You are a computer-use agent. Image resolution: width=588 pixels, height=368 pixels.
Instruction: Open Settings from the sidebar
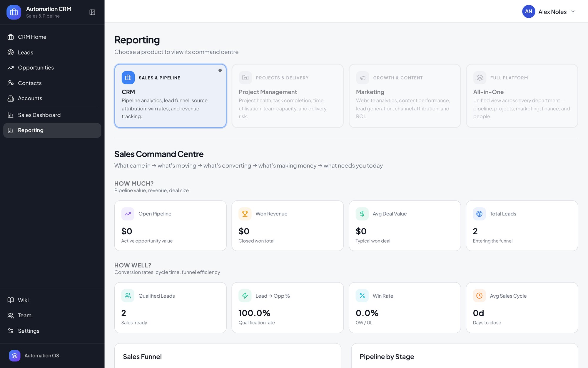click(x=52, y=331)
